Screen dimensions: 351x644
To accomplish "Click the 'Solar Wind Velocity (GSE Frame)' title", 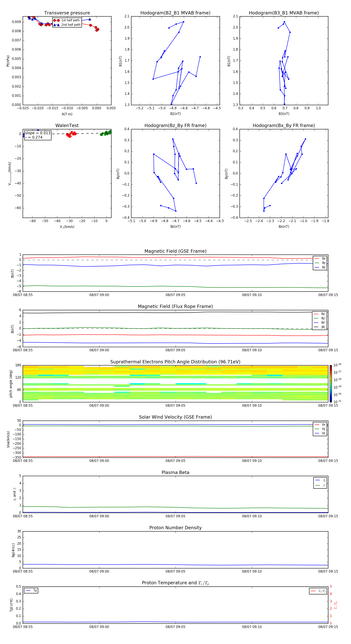I will [175, 417].
